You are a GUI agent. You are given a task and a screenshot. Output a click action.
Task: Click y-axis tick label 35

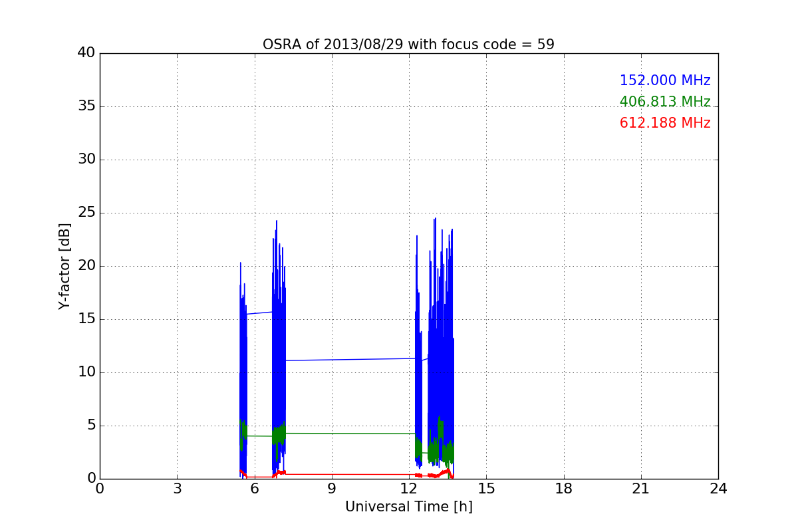(x=86, y=106)
